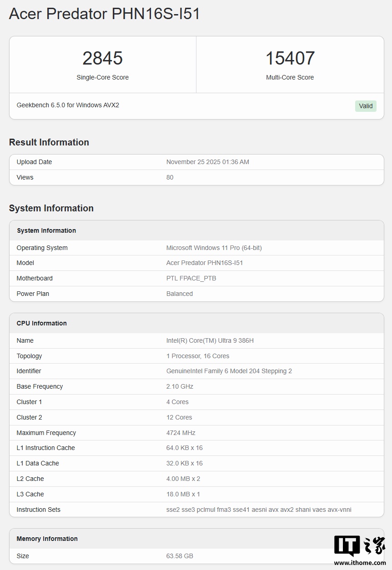
Task: Click the Valid badge
Action: [366, 106]
